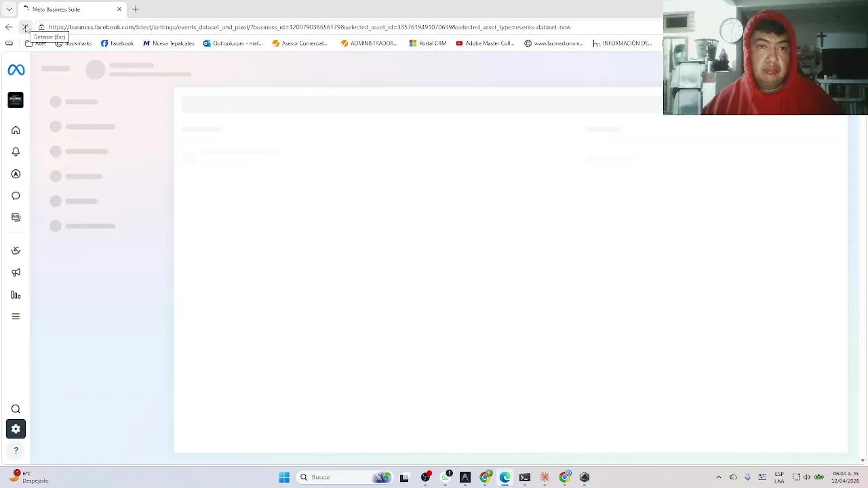The width and height of the screenshot is (868, 488).
Task: Open the Insights bar chart icon
Action: [16, 295]
